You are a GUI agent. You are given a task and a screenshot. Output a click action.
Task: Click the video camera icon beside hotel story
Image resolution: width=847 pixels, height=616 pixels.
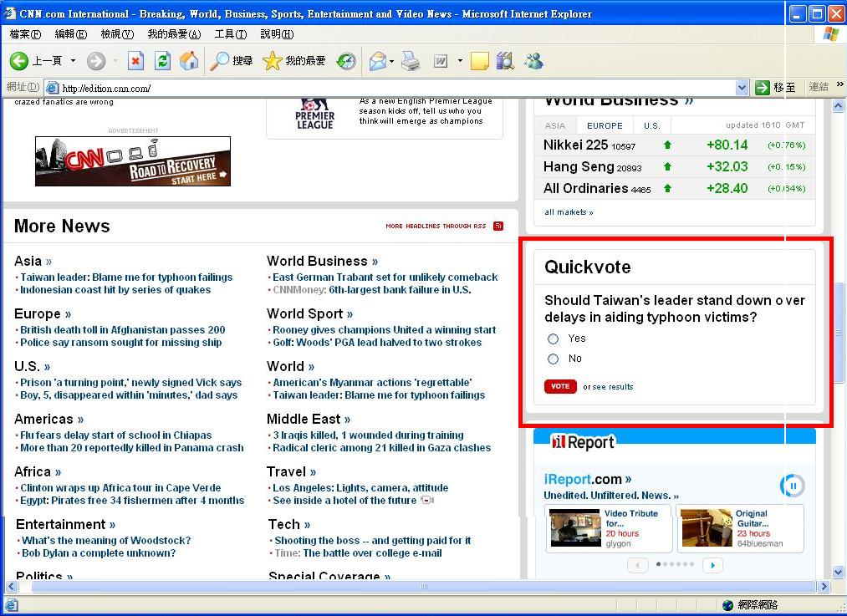[427, 501]
